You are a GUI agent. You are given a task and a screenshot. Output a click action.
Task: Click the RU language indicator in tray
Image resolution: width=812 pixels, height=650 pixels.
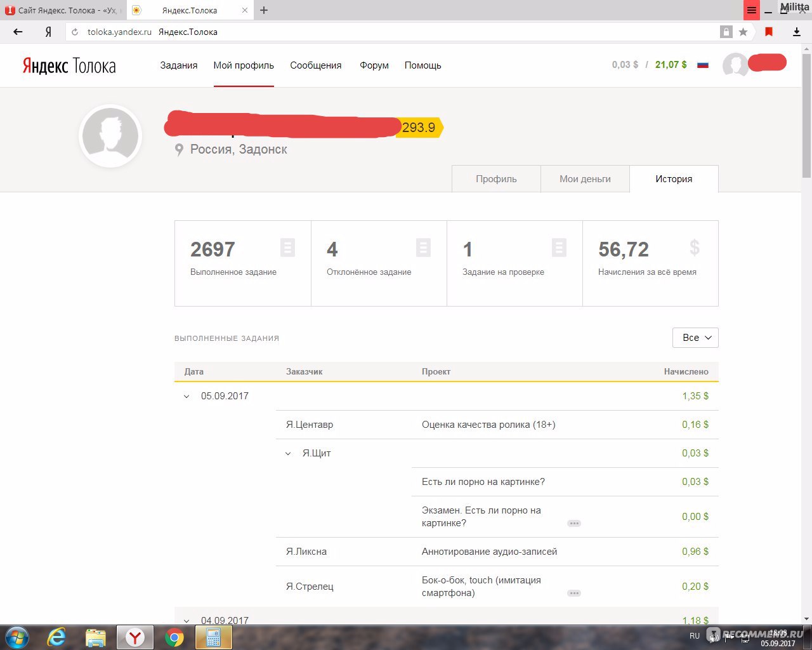pos(695,636)
